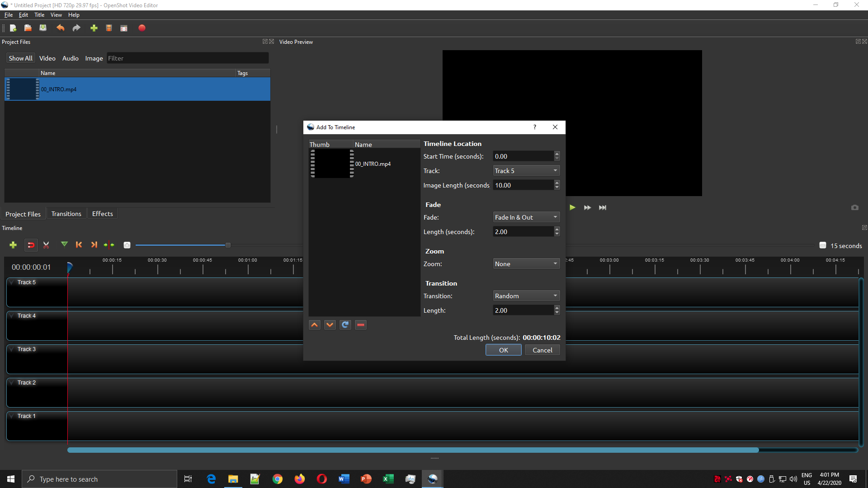Screen dimensions: 868x488
Task: Click the Shuffle order icon in the dialog
Action: point(345,324)
